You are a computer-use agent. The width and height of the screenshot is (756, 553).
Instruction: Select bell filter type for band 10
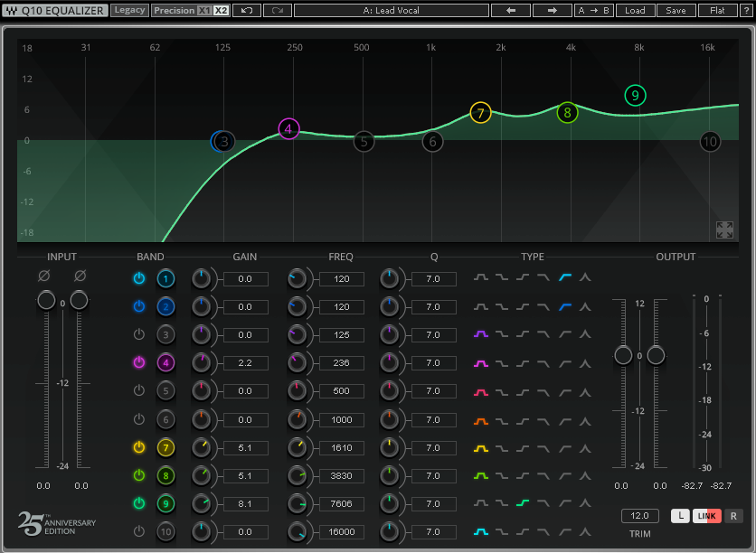click(x=481, y=532)
